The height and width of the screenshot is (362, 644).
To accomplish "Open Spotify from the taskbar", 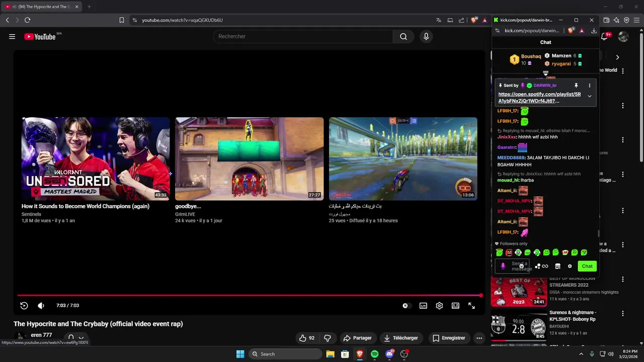I will coord(374,354).
